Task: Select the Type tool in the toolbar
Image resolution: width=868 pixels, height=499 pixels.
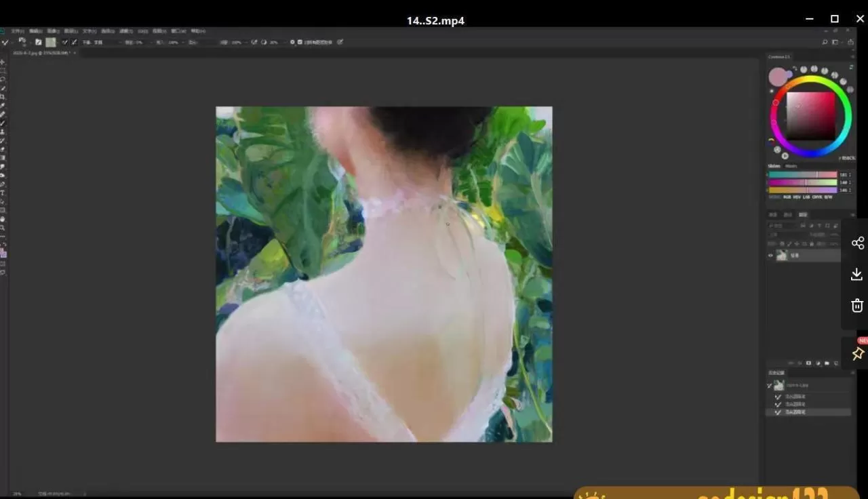Action: [3, 193]
